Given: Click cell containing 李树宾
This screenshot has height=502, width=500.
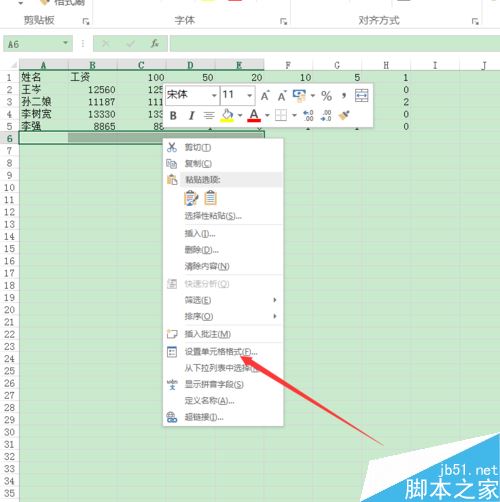Looking at the screenshot, I should [x=44, y=114].
